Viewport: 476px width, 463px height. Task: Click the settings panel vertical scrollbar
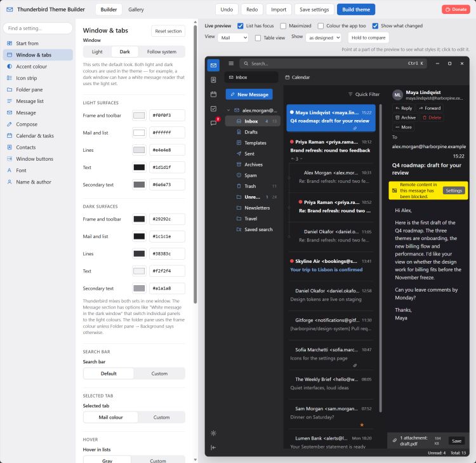coord(195,164)
